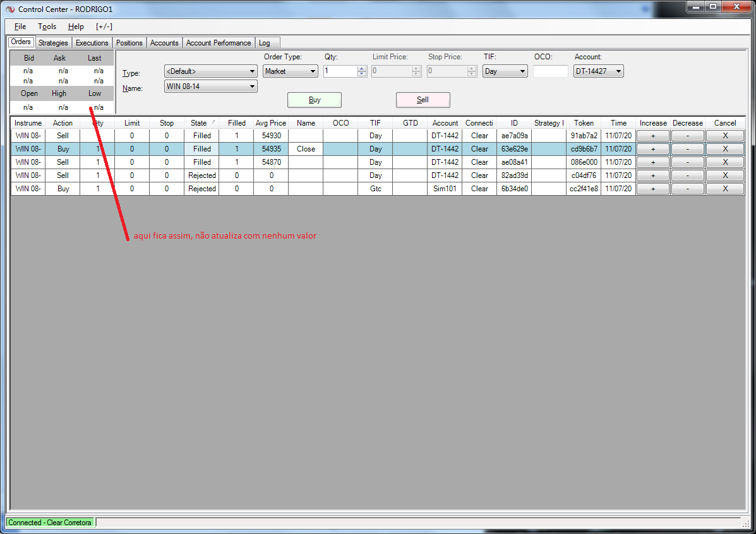Viewport: 756px width, 534px height.
Task: Click the Sim101 account cell
Action: [x=445, y=189]
